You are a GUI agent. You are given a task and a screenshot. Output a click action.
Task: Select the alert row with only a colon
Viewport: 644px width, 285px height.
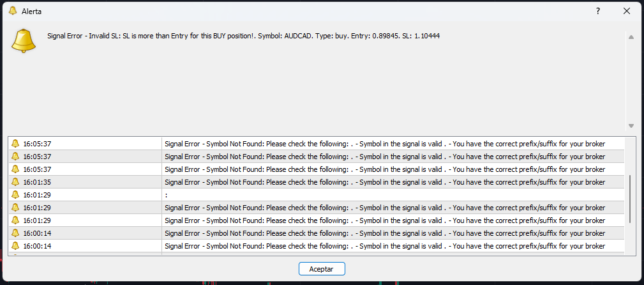tap(316, 194)
